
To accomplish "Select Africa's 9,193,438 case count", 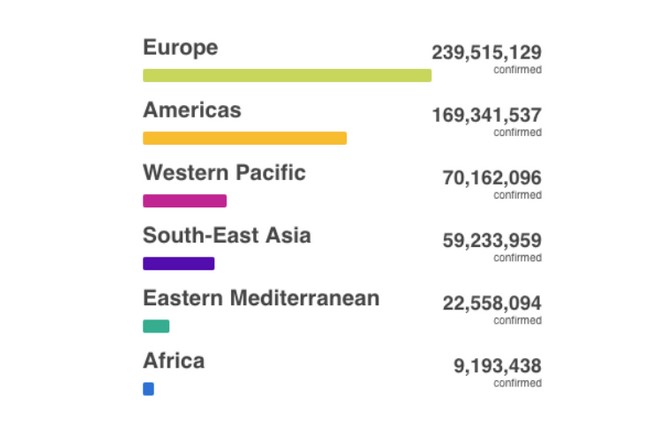I will (498, 366).
